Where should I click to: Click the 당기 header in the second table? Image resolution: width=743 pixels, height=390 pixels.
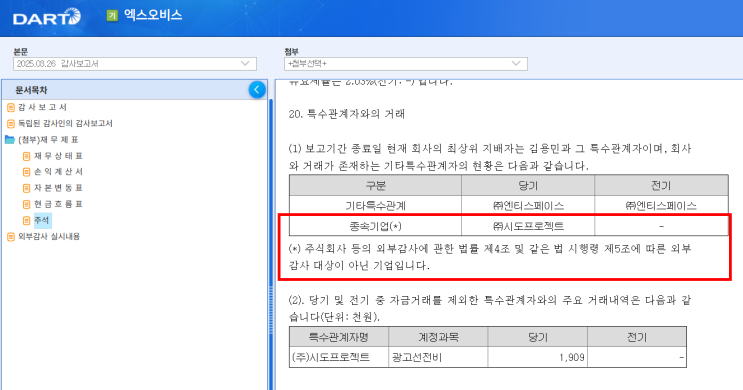(x=537, y=337)
